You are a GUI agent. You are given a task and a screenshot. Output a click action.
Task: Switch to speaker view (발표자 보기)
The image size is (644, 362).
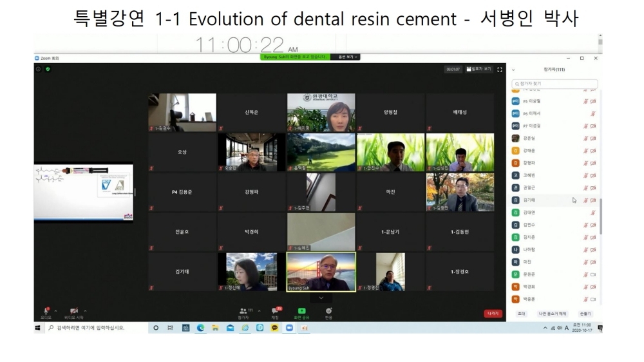478,69
